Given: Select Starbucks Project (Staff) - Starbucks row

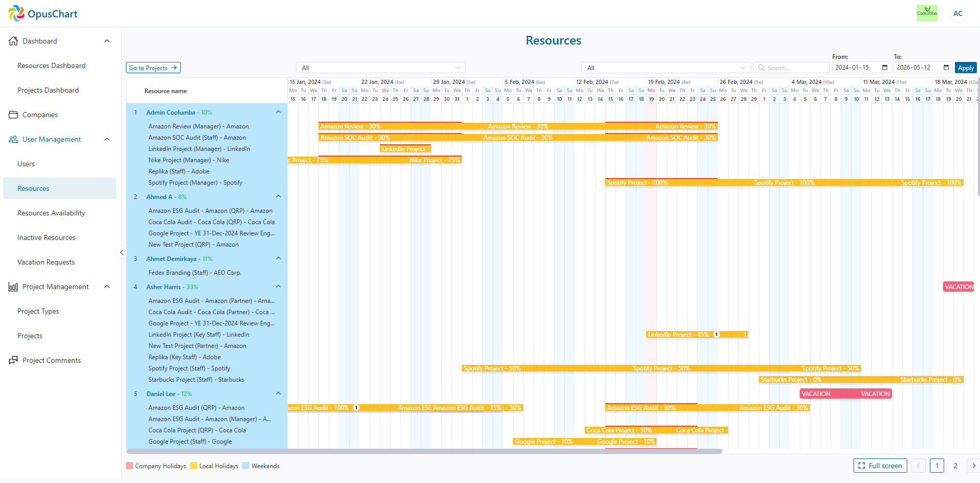Looking at the screenshot, I should 207,380.
